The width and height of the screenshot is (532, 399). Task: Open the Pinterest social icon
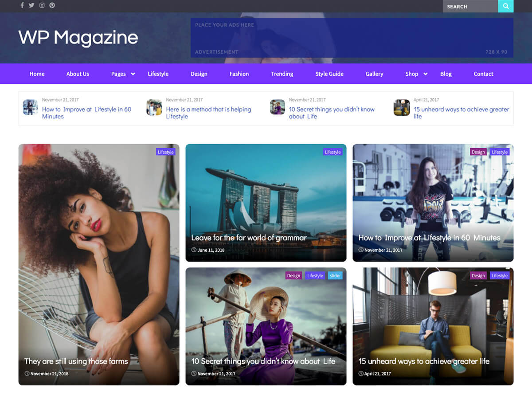pos(52,6)
